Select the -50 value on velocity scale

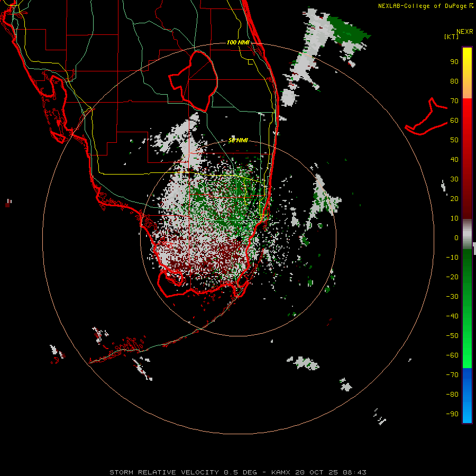click(452, 336)
